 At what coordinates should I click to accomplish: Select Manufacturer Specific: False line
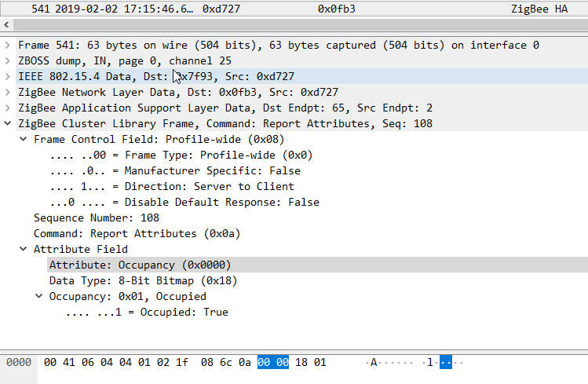point(175,171)
